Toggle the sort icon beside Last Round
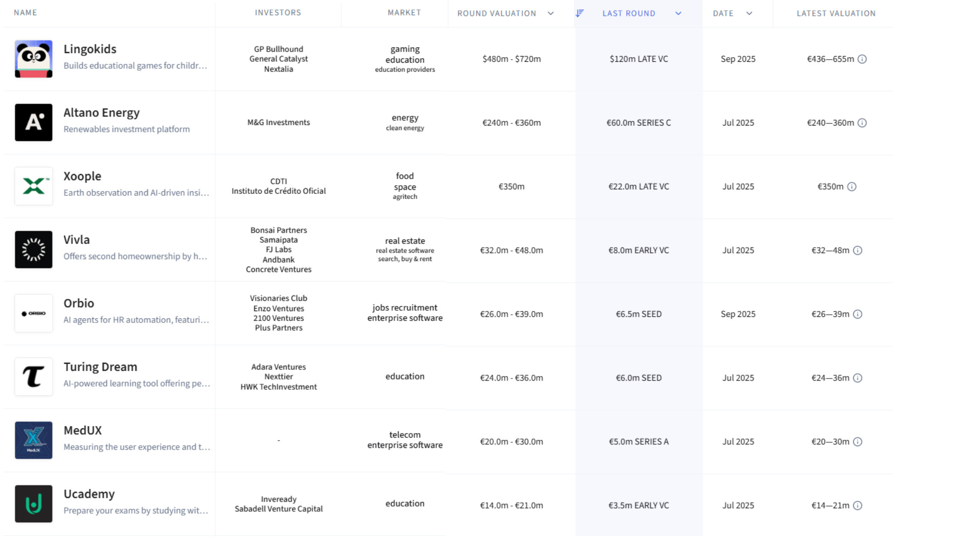The width and height of the screenshot is (980, 551). (579, 13)
